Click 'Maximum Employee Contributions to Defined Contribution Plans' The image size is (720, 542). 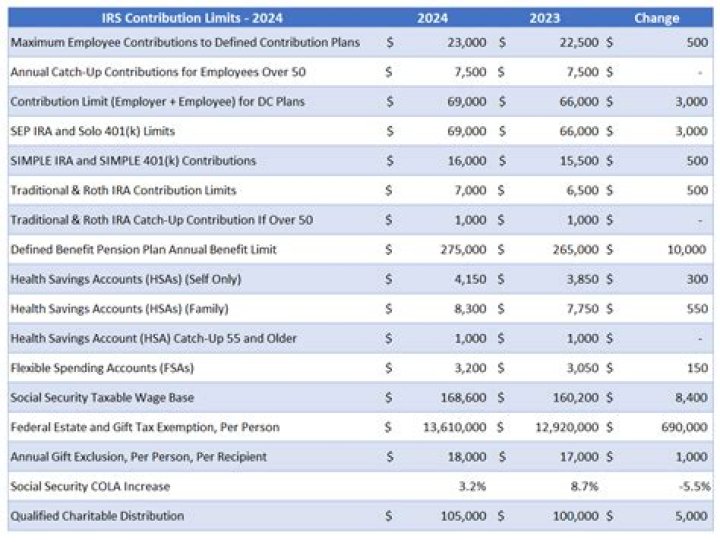click(185, 42)
